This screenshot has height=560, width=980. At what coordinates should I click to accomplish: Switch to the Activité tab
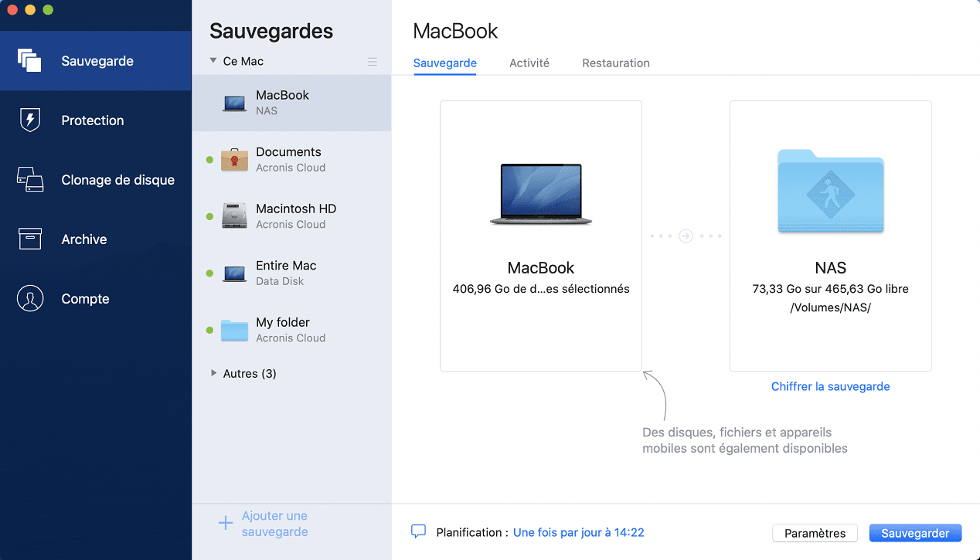tap(529, 63)
